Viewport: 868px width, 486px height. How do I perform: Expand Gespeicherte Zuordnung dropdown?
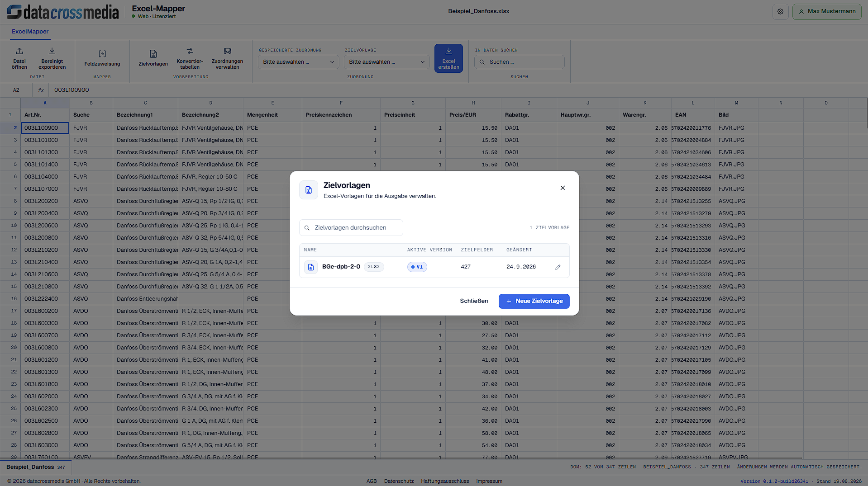click(x=298, y=62)
